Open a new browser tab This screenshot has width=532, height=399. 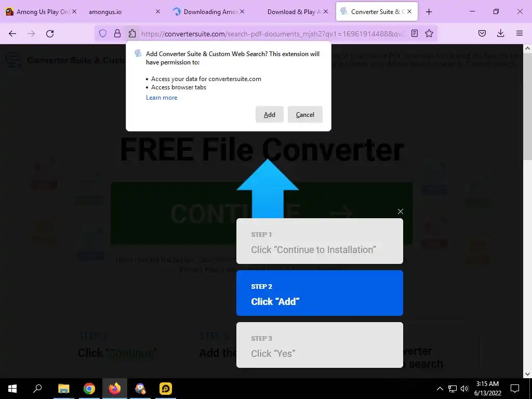click(x=429, y=12)
